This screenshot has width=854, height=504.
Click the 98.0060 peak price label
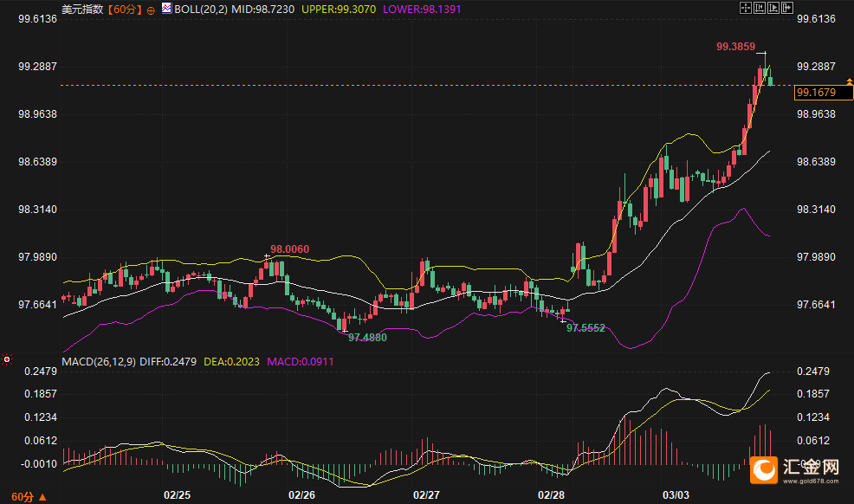click(289, 249)
